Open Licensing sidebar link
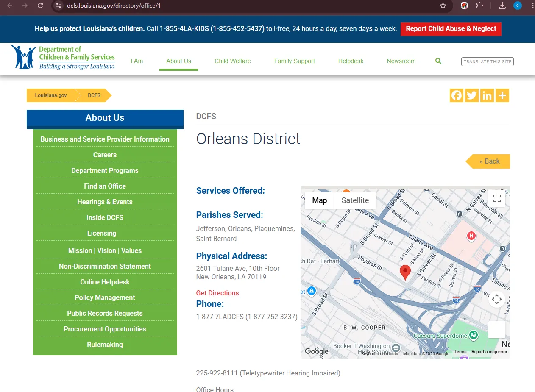 point(102,233)
